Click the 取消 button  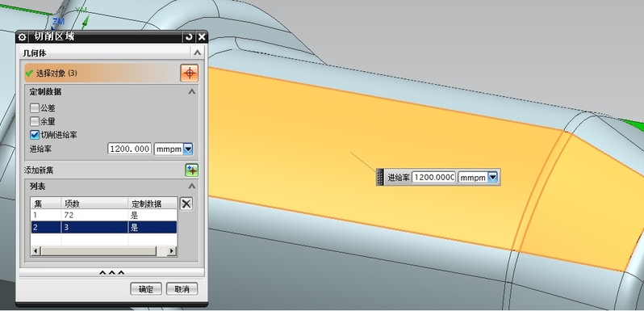coord(182,289)
